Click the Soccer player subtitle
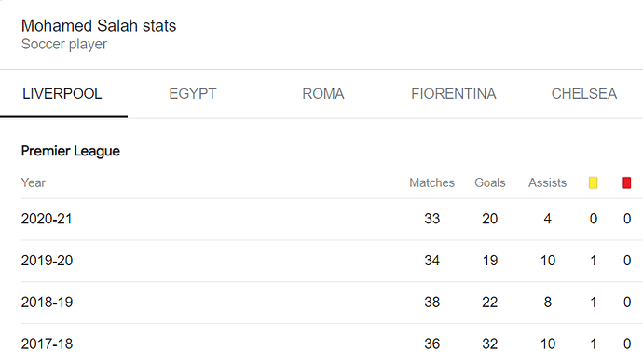Screen dimensions: 643x364 pyautogui.click(x=64, y=45)
